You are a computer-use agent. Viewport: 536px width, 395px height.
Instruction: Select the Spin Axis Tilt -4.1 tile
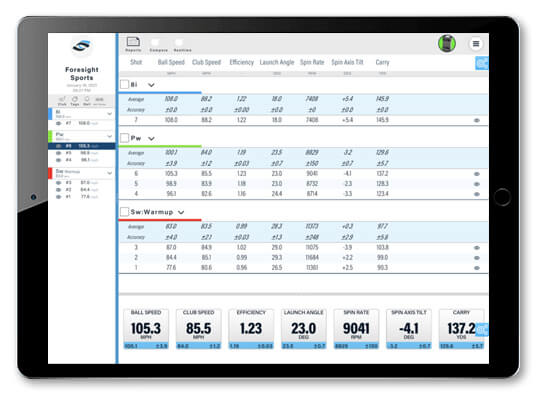tap(409, 329)
